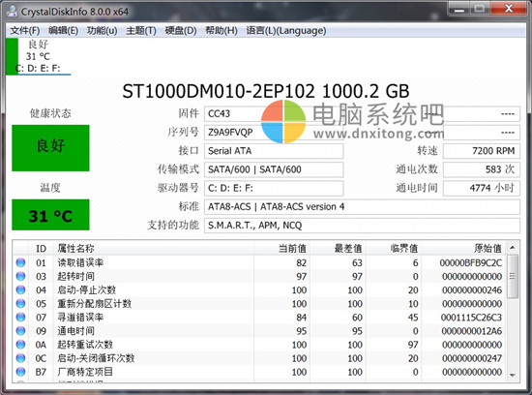Click raw value 00000BFB9C2C
This screenshot has width=532, height=395.
click(x=471, y=262)
